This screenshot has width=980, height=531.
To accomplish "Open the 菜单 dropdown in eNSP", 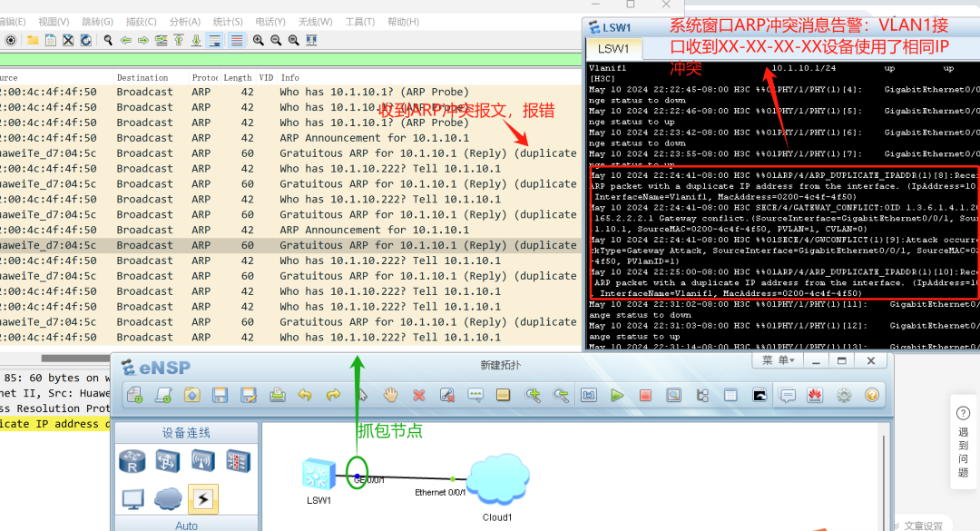I will [779, 360].
